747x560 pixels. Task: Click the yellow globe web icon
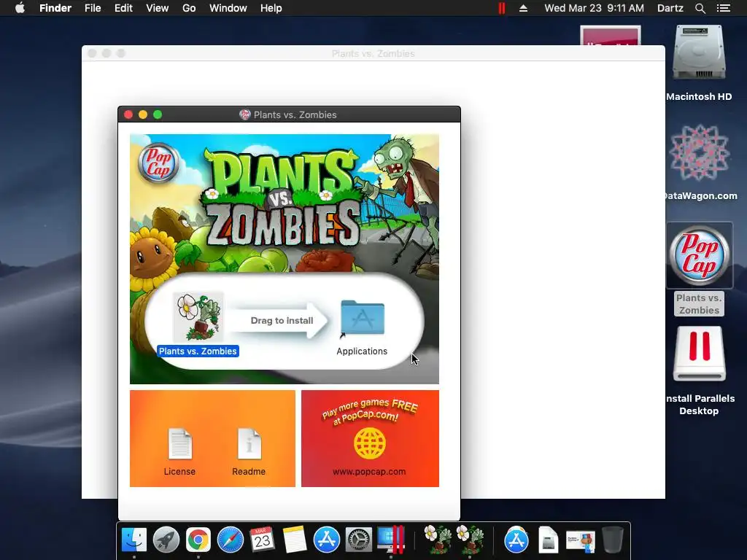[370, 443]
